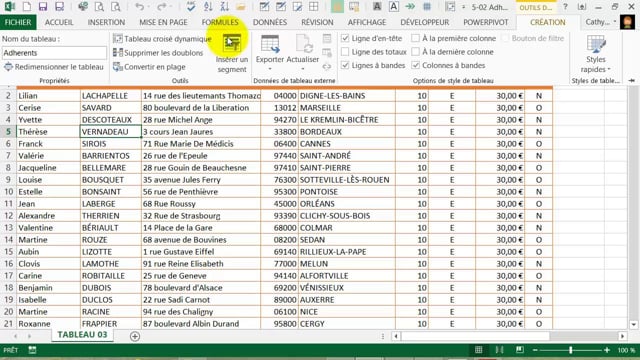Switch to the DONNÉES tab
This screenshot has width=640, height=360.
coord(269,22)
